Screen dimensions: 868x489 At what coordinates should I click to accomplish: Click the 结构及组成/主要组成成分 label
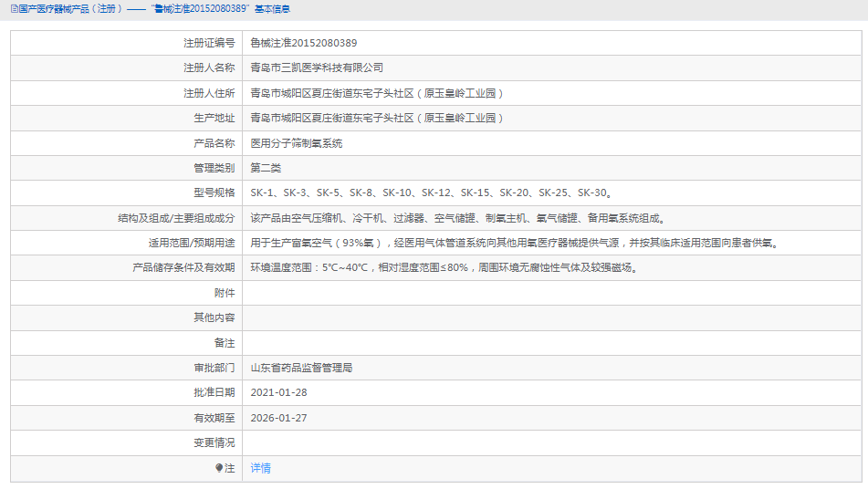[x=176, y=219]
